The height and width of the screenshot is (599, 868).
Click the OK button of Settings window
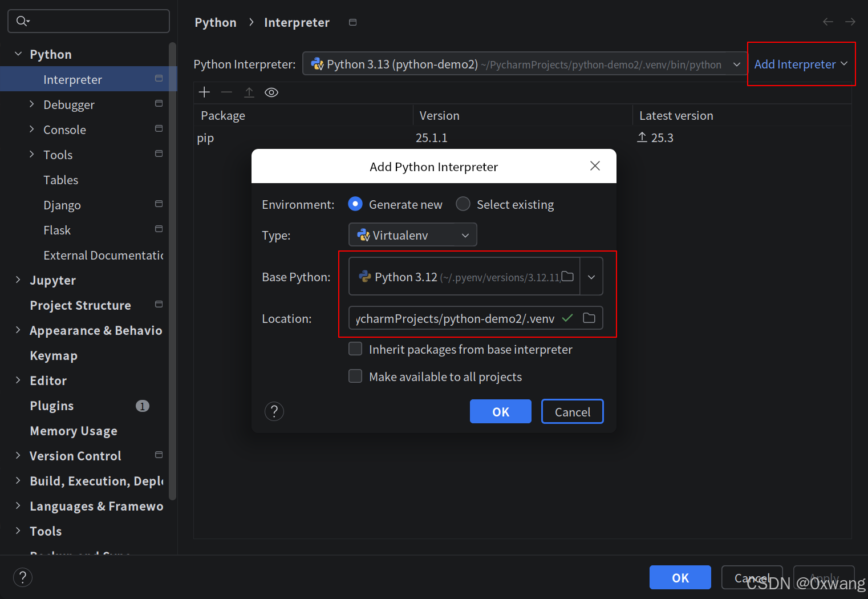pyautogui.click(x=680, y=577)
